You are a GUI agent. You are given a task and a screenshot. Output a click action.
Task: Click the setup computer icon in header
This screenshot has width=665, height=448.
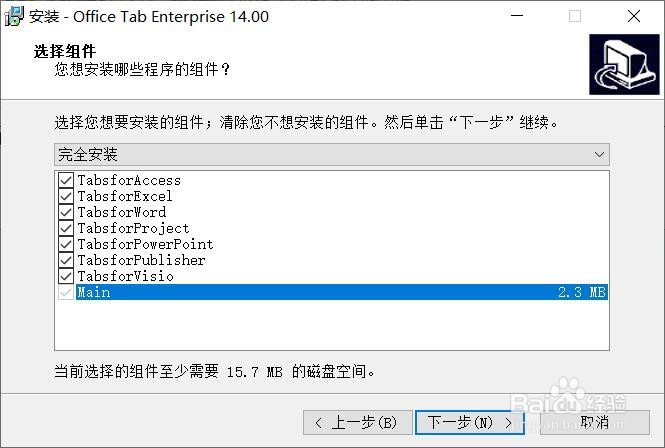(x=623, y=64)
